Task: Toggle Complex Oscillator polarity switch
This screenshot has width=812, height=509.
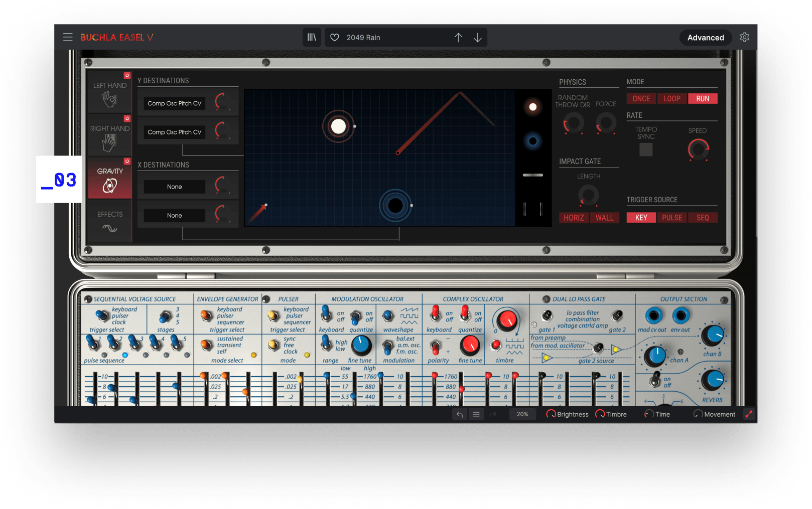Action: click(436, 346)
